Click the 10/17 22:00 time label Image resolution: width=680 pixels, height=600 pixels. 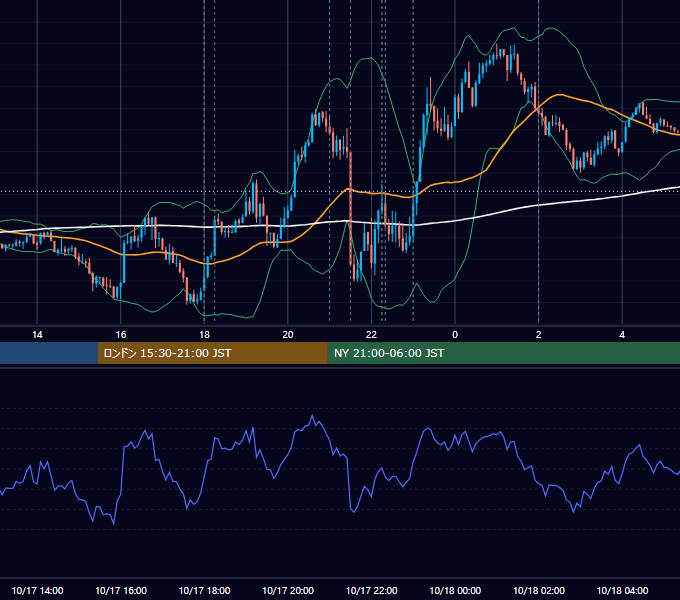[371, 590]
